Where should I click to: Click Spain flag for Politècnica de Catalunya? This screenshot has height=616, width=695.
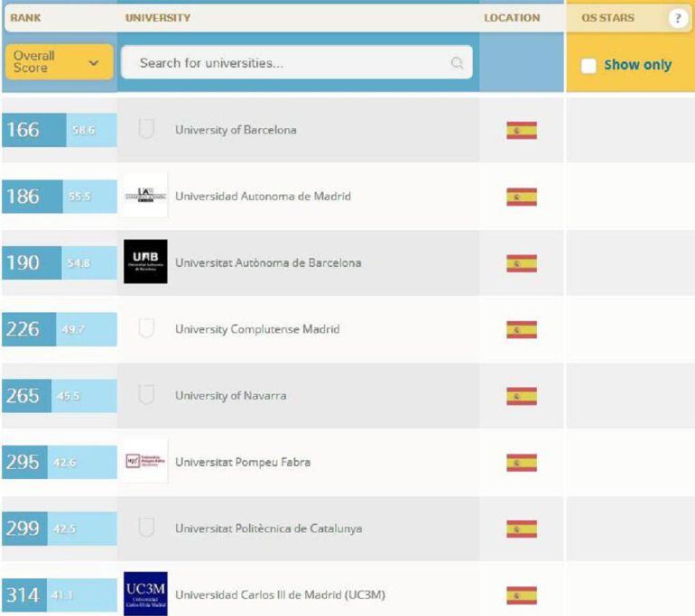pyautogui.click(x=522, y=529)
